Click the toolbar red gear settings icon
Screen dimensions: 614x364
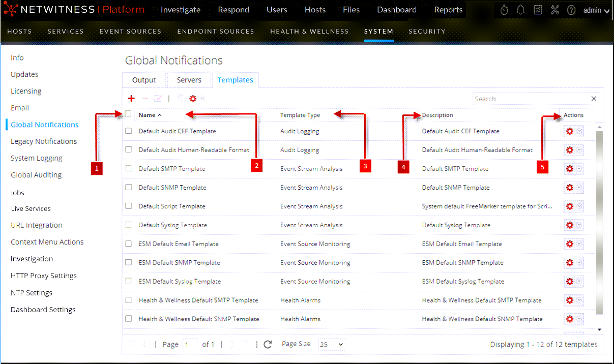193,99
